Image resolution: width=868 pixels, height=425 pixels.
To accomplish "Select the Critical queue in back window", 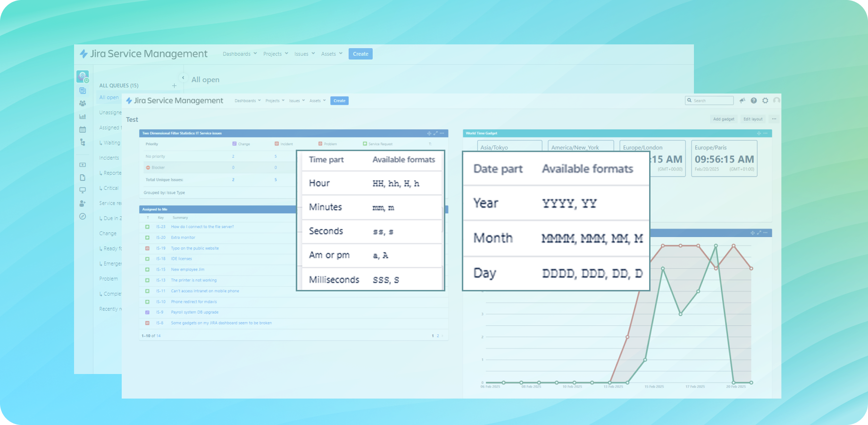I will click(111, 188).
